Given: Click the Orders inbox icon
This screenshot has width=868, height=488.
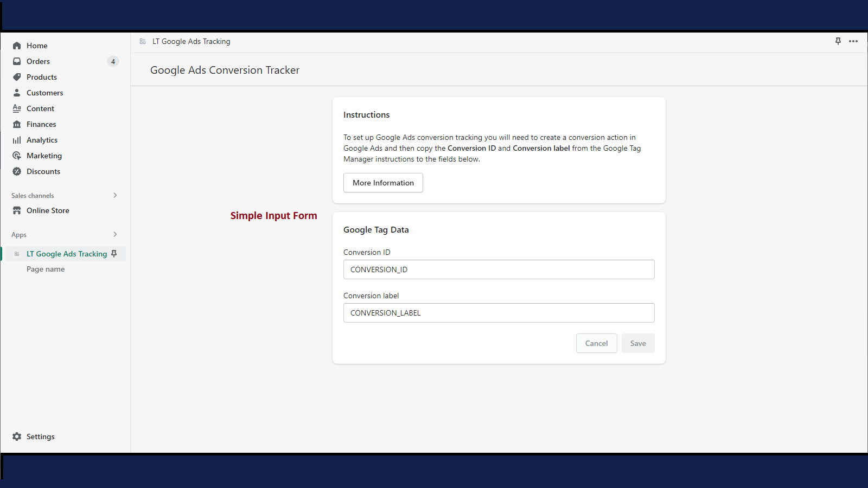Looking at the screenshot, I should coord(17,61).
